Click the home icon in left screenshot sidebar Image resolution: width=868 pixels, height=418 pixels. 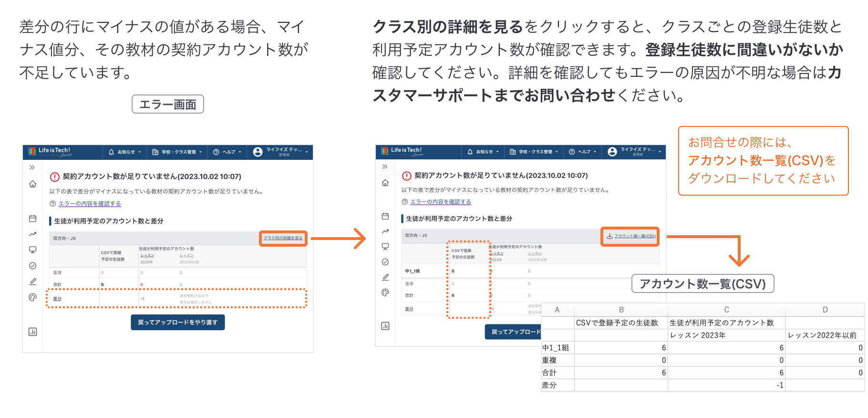32,184
